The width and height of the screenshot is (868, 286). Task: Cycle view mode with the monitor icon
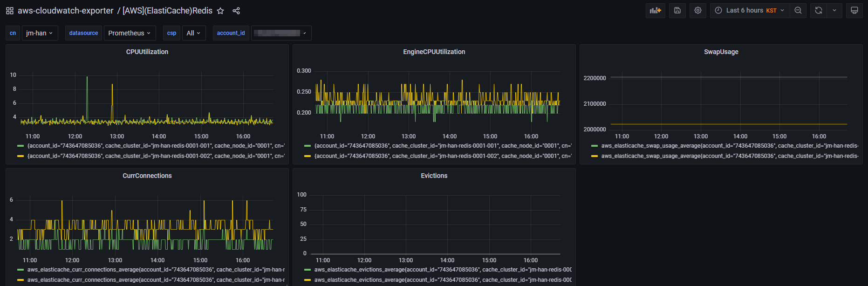(x=854, y=10)
